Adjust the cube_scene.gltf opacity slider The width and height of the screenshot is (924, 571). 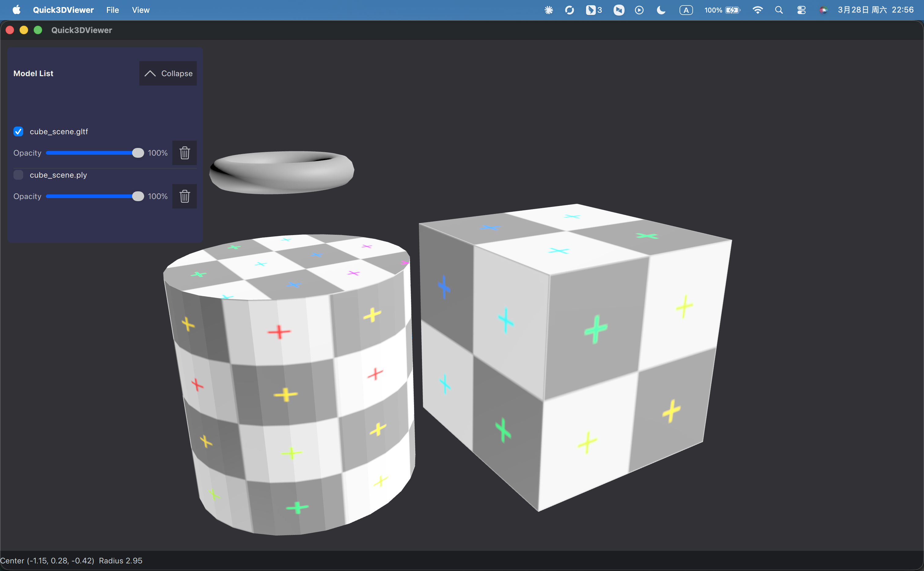coord(94,153)
